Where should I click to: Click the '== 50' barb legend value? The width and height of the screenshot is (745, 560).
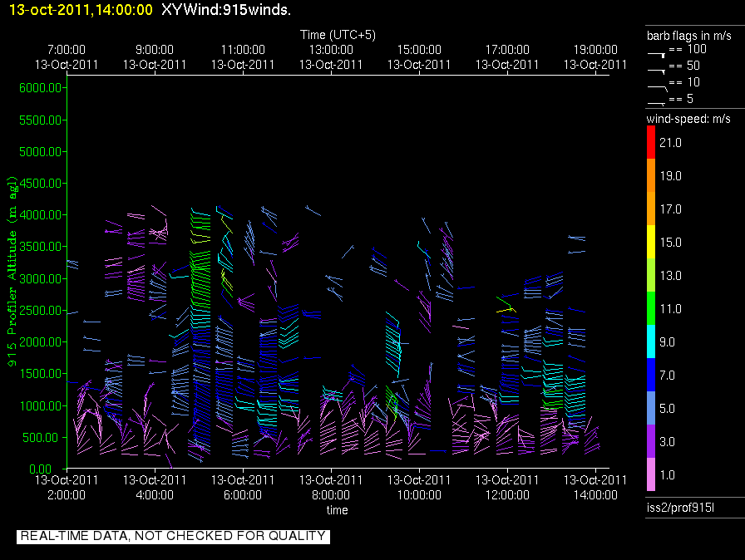point(684,66)
